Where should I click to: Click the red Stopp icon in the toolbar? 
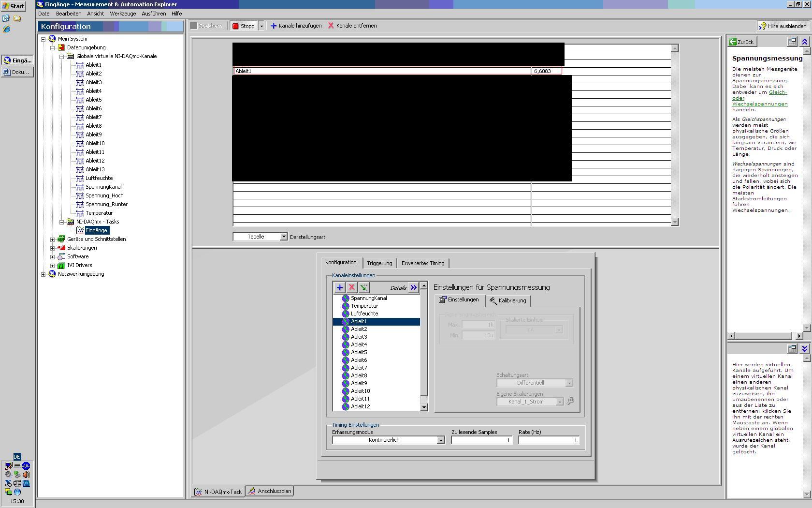click(236, 26)
